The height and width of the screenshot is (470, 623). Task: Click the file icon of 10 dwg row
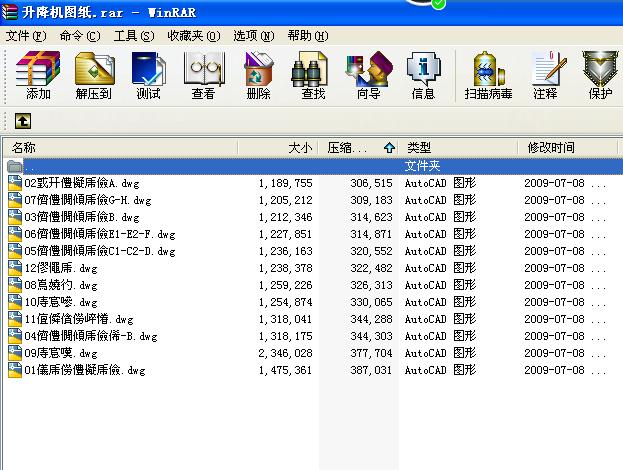point(15,302)
